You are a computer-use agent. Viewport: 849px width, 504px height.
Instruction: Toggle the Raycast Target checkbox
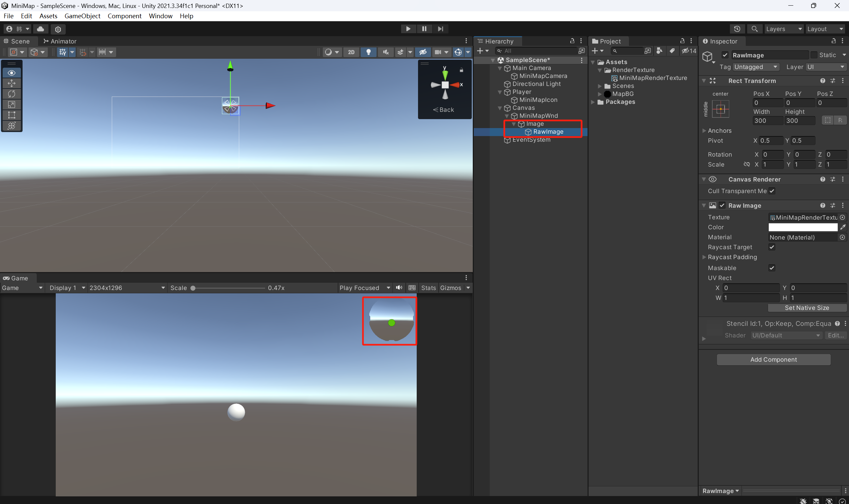point(772,247)
